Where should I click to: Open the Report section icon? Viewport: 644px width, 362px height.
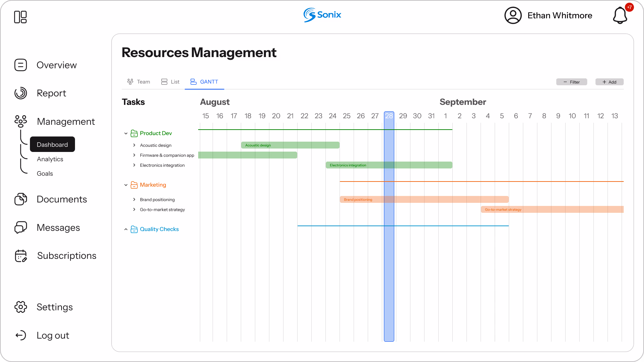click(x=21, y=93)
